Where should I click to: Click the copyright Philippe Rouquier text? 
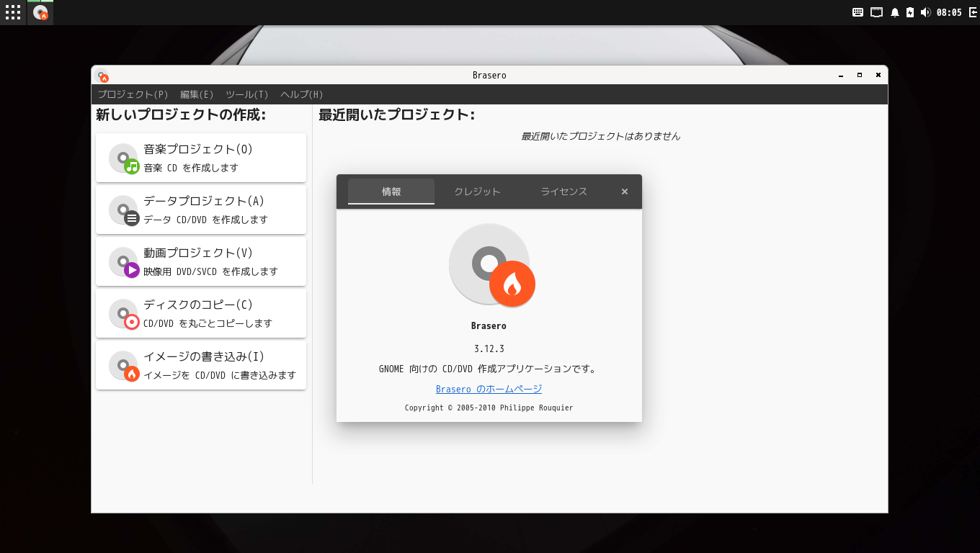point(489,408)
